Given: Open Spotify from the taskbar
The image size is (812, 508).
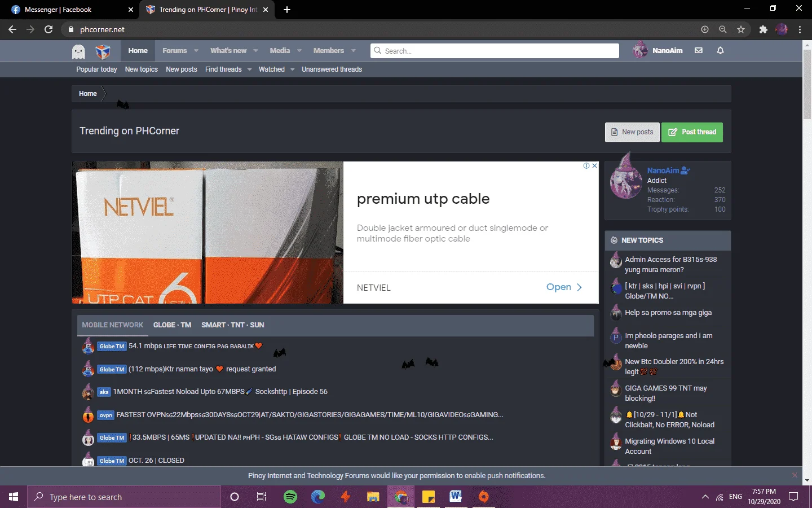Looking at the screenshot, I should tap(290, 497).
